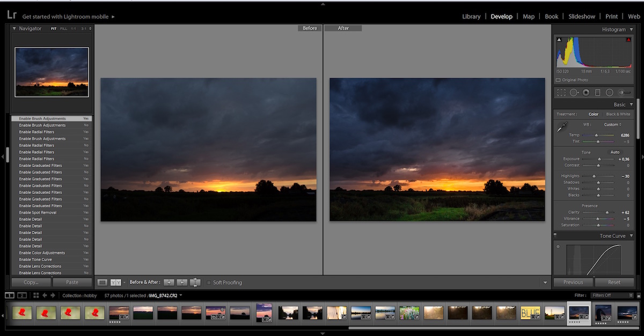
Task: Click the swap before and after settings icon
Action: [x=195, y=282]
